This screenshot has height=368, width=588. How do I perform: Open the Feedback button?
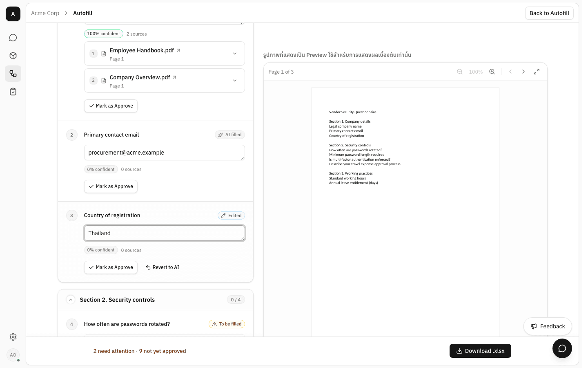[548, 326]
